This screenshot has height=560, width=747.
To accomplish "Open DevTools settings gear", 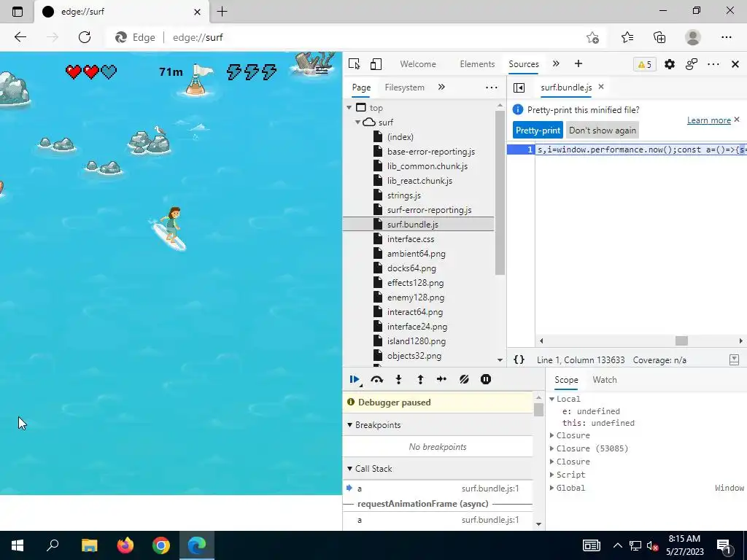I will pyautogui.click(x=670, y=64).
